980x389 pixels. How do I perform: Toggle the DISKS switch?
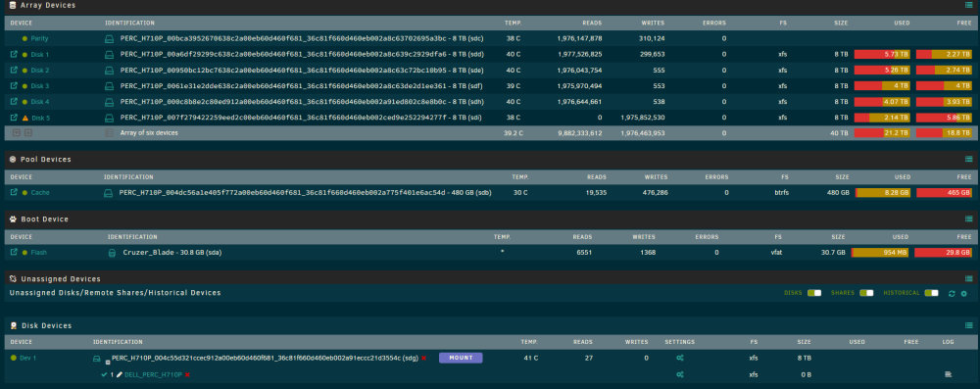tap(813, 293)
